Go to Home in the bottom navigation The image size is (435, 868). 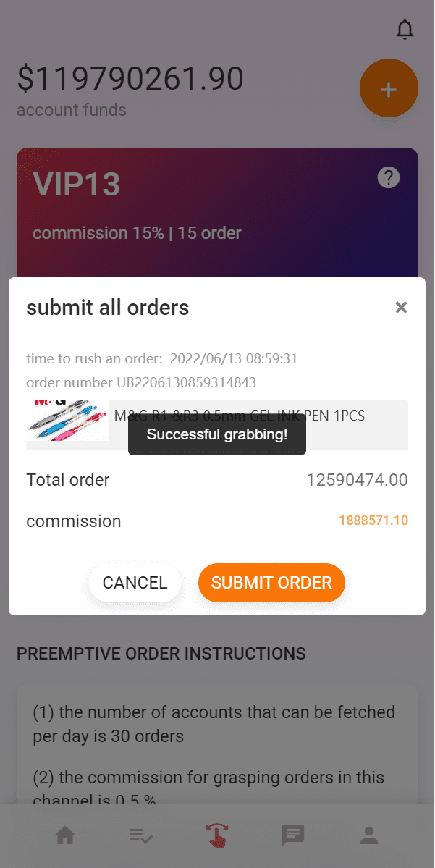[65, 836]
